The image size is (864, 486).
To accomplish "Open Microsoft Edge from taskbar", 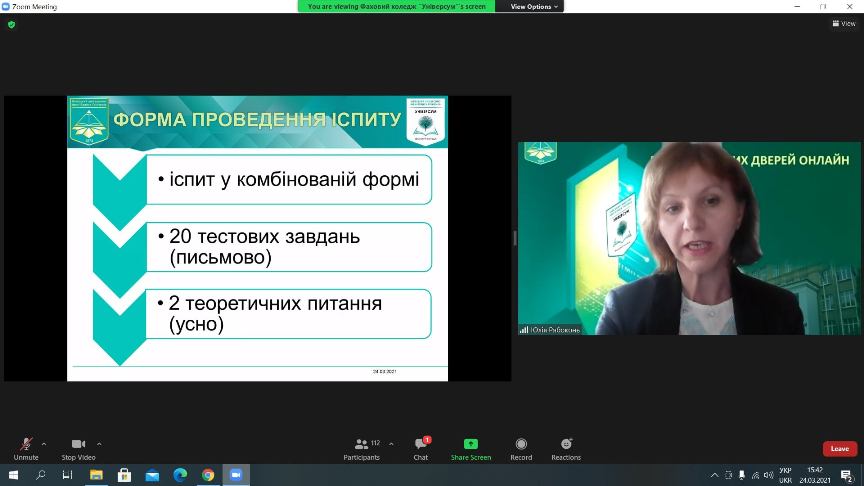I will 180,475.
